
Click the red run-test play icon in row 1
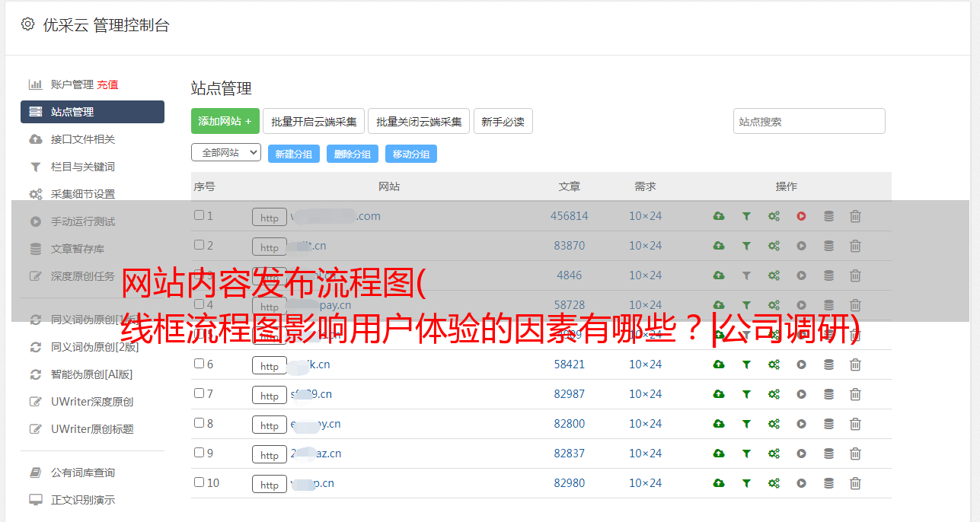pos(801,216)
